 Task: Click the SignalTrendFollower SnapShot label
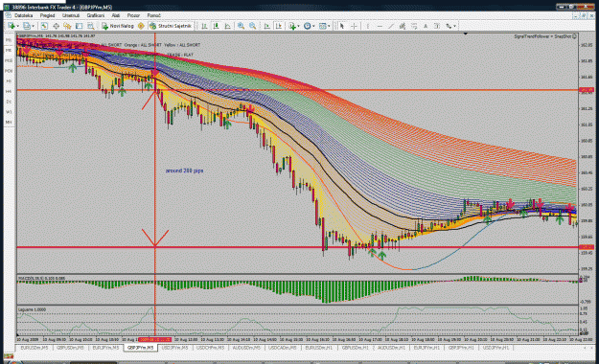point(545,36)
